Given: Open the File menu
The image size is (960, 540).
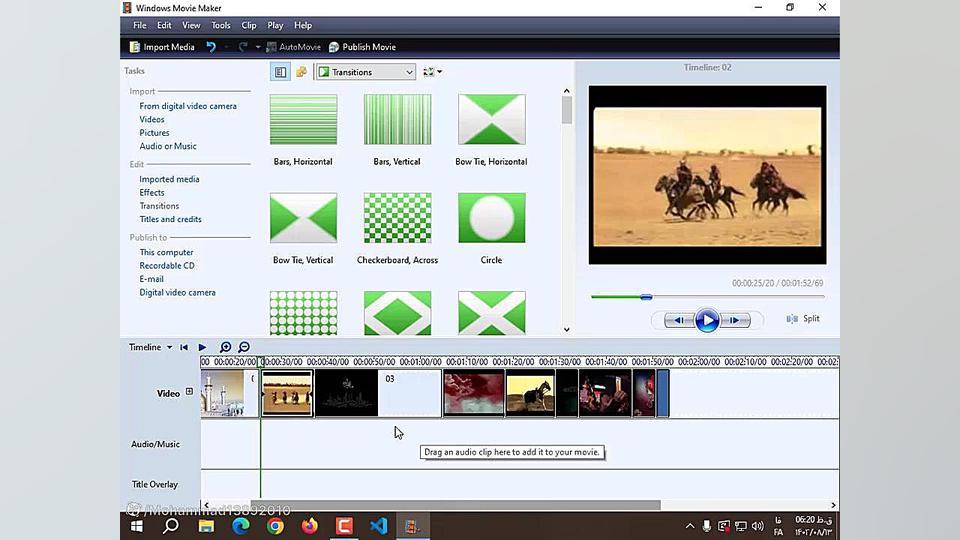Looking at the screenshot, I should click(140, 25).
